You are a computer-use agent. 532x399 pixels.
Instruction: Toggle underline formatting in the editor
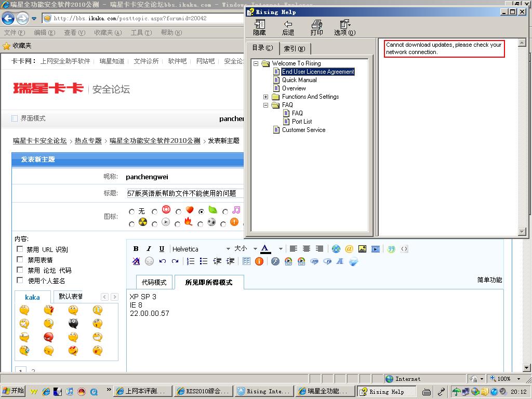click(x=162, y=249)
